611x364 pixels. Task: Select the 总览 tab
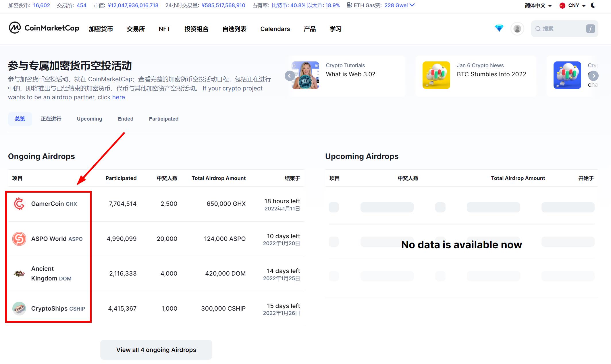point(20,119)
